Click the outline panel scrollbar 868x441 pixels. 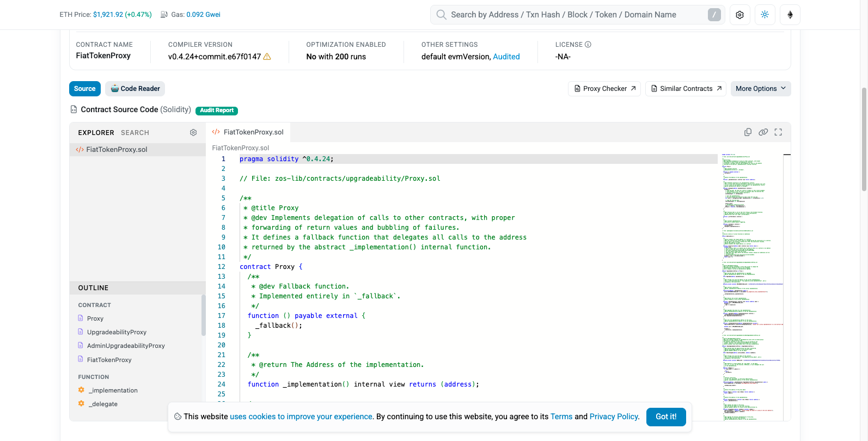coord(204,316)
